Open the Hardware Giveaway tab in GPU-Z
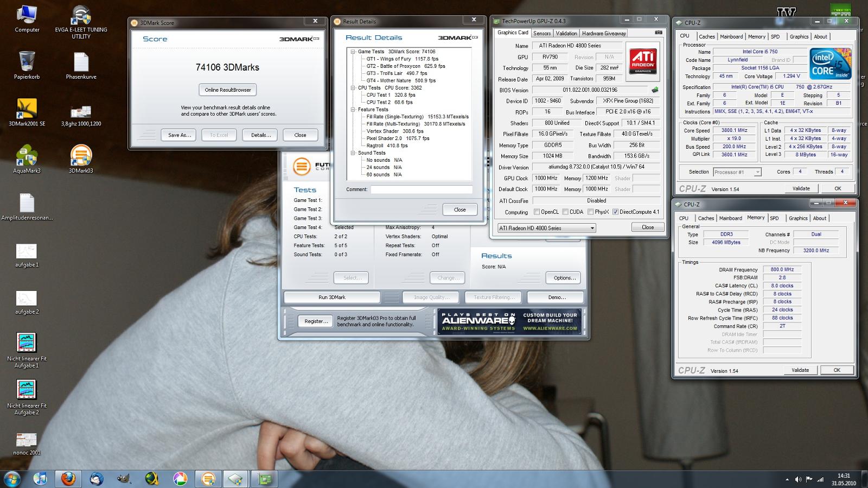Screen dimensions: 868x488 (x=604, y=33)
